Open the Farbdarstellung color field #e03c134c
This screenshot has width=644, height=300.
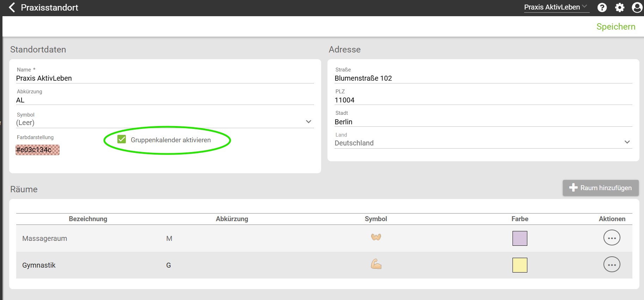click(x=37, y=150)
